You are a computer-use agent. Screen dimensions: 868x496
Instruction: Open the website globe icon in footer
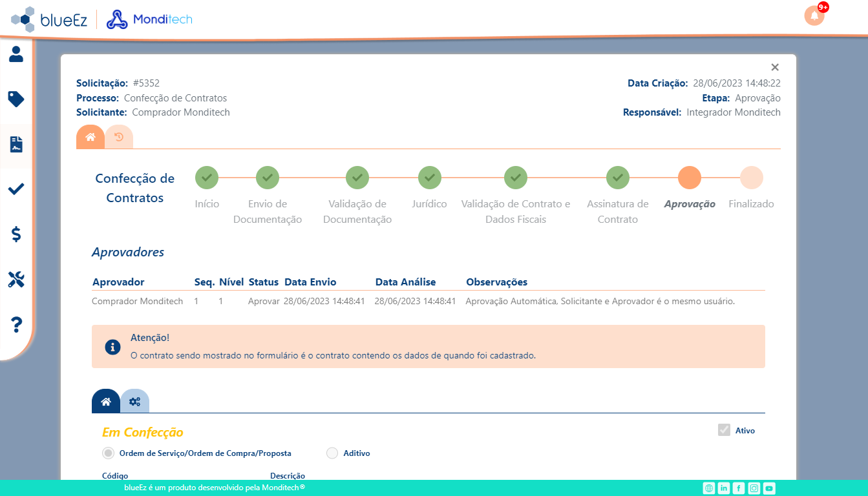709,488
